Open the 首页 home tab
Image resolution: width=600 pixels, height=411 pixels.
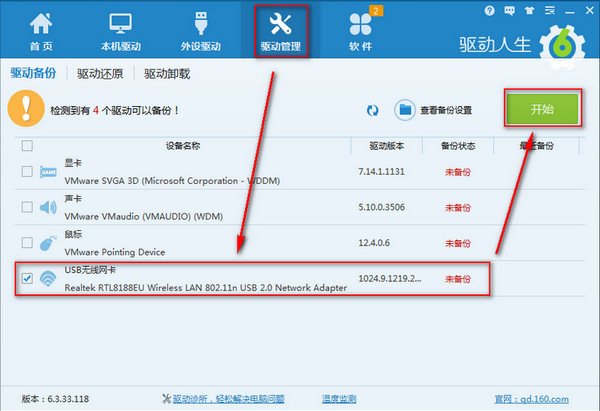[41, 31]
